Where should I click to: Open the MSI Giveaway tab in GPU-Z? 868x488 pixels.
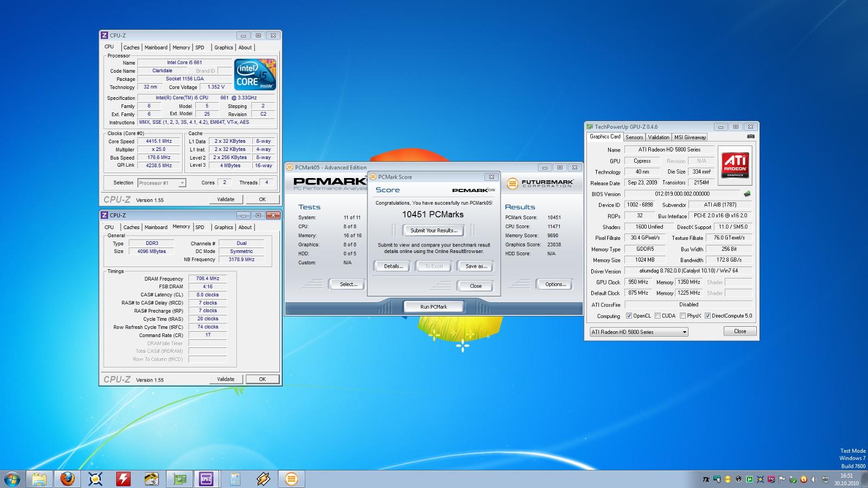[x=690, y=137]
